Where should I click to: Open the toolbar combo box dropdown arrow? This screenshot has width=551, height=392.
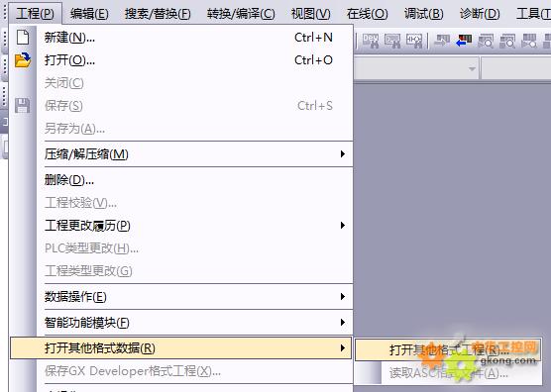coord(472,68)
